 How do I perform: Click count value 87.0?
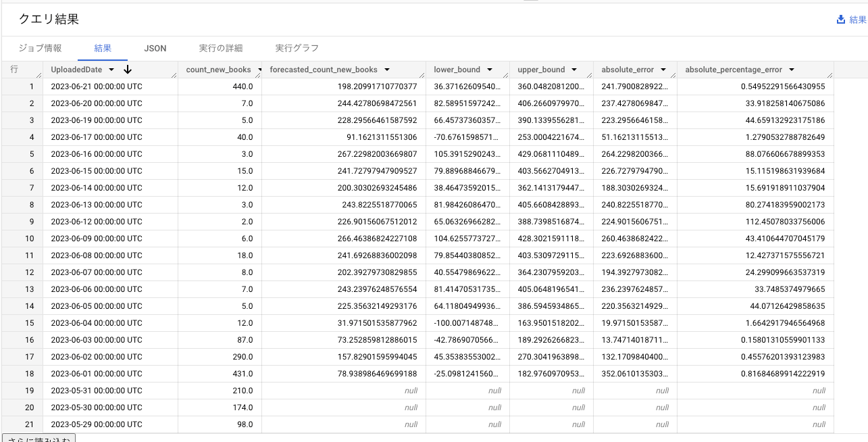coord(245,340)
